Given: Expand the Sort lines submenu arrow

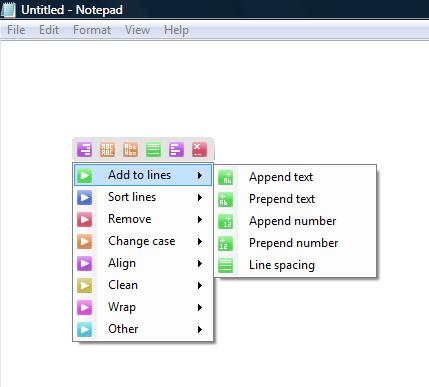Looking at the screenshot, I should point(200,197).
